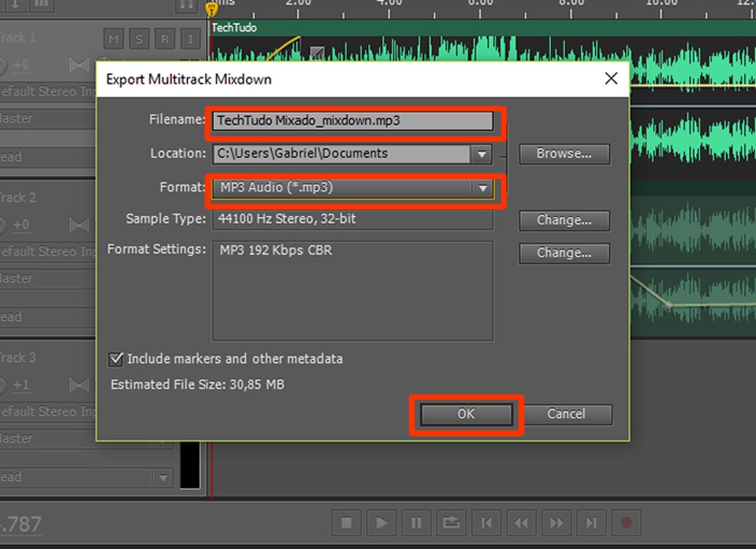Cancel the Export Multitrack Mixdown dialog

[x=566, y=414]
